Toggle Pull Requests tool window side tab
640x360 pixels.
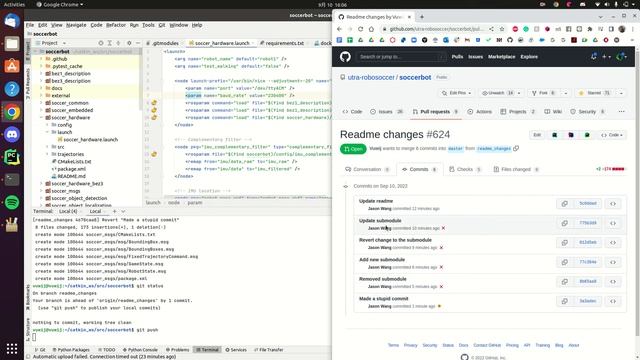tap(28, 83)
